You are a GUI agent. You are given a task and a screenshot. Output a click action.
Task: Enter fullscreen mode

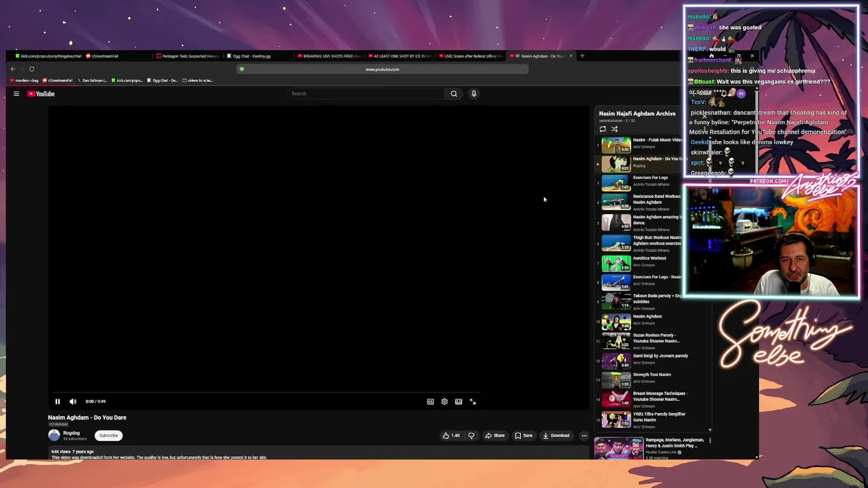click(x=473, y=401)
